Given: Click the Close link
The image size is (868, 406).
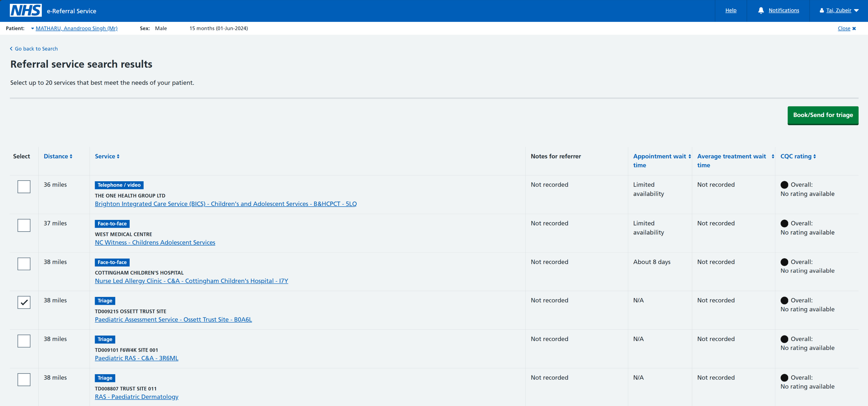Looking at the screenshot, I should point(844,28).
